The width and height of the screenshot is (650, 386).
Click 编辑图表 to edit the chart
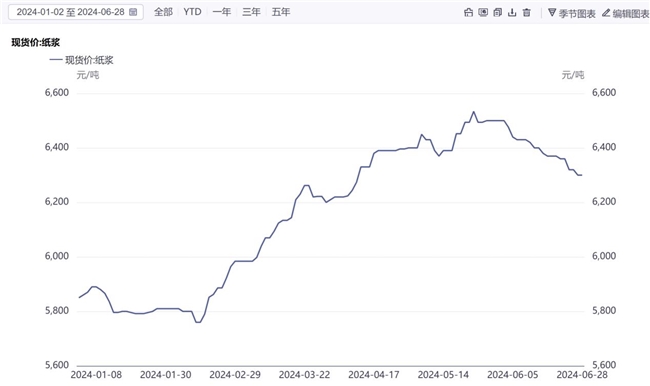coord(626,13)
